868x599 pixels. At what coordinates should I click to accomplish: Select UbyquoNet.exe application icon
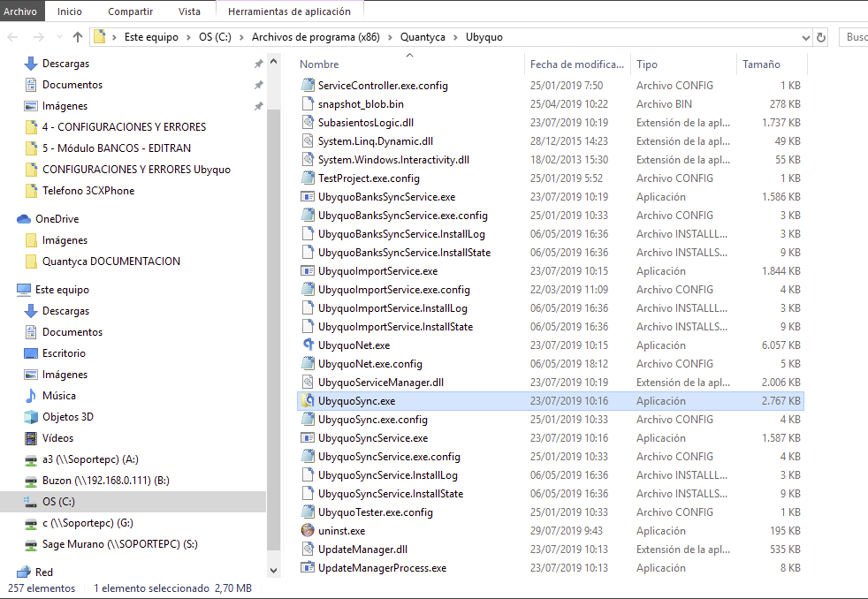(308, 345)
